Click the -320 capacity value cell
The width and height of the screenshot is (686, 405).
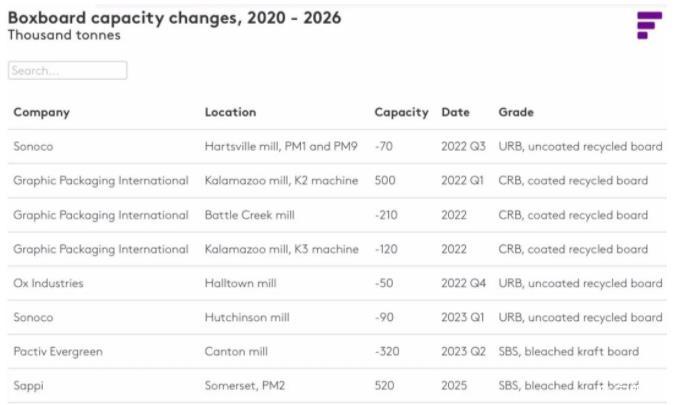tap(387, 351)
